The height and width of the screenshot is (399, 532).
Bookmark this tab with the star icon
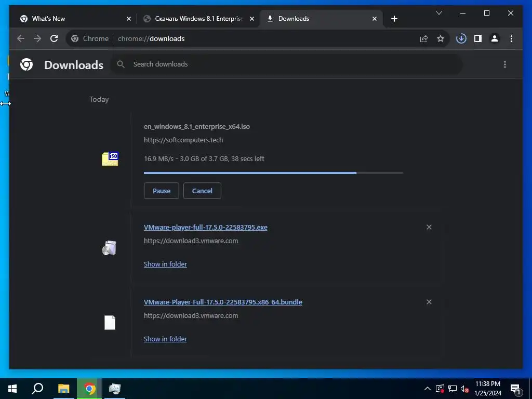pos(441,38)
